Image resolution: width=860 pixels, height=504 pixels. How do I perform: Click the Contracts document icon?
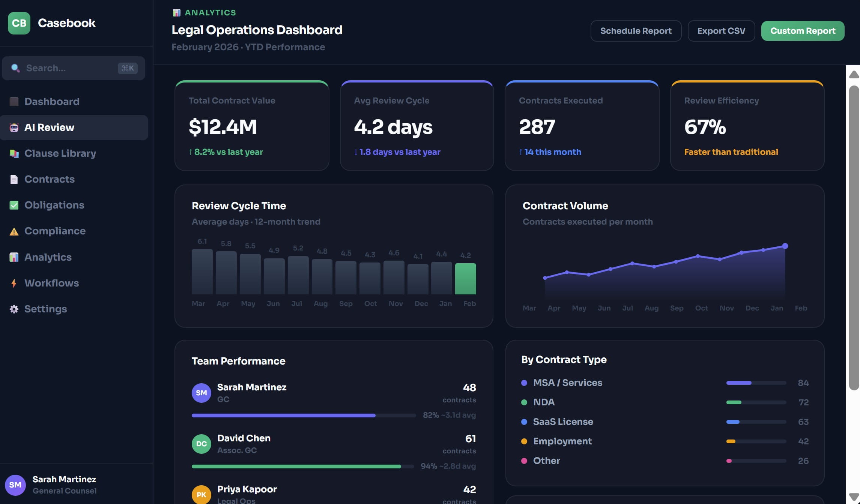[x=14, y=179]
